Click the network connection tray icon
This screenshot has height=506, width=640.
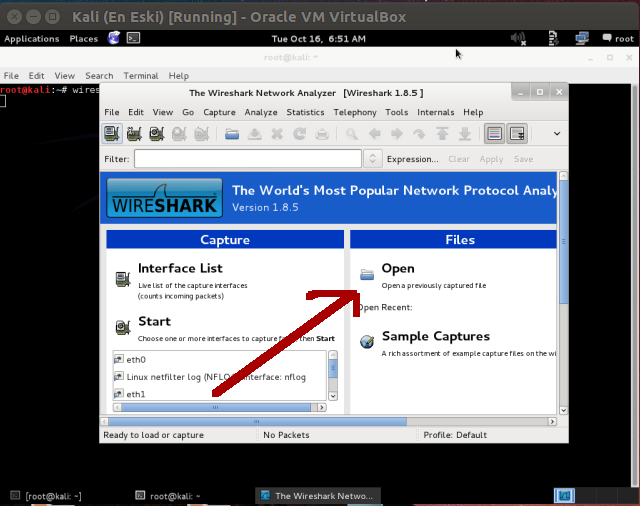582,38
